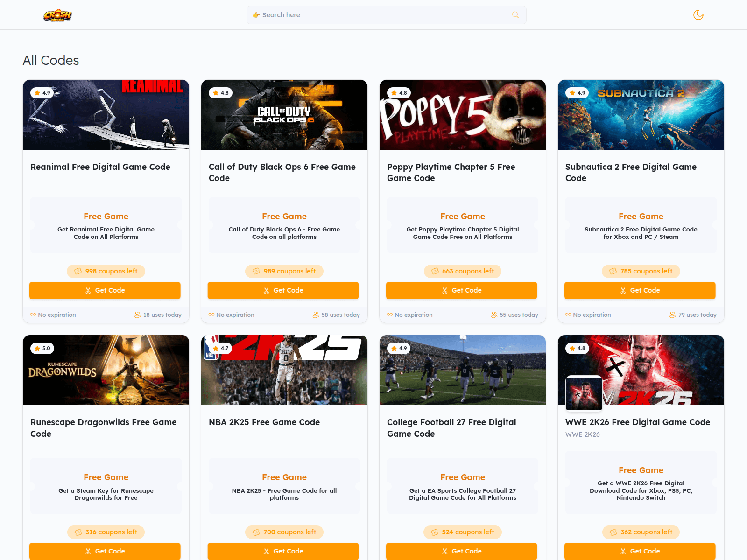Open NBA 2K25 Free Game Code title
The width and height of the screenshot is (747, 560).
coord(264,422)
